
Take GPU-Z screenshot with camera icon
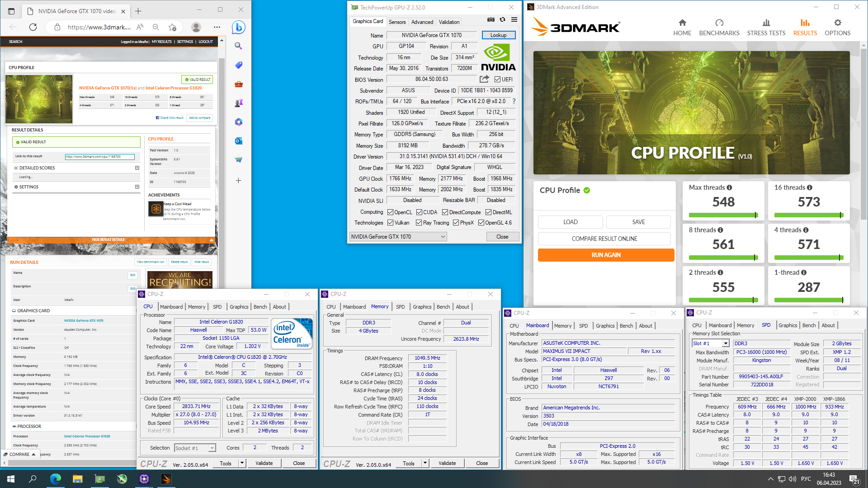pyautogui.click(x=491, y=19)
